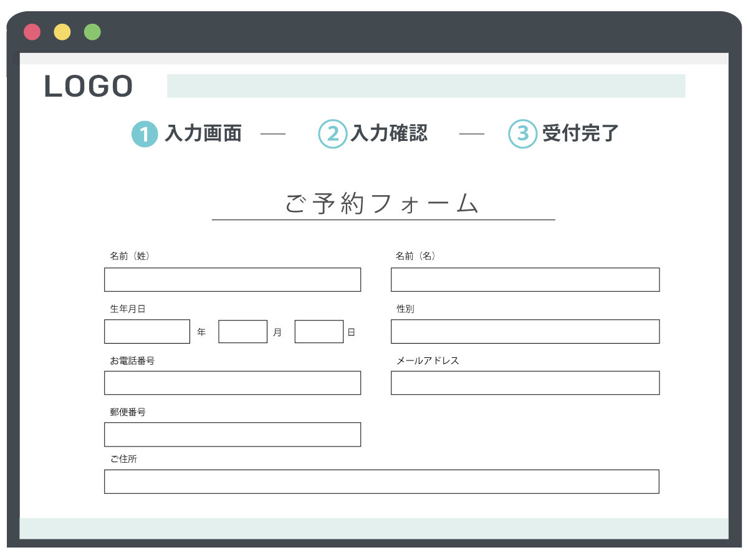The image size is (748, 560).
Task: Click the 入力画面 step label text
Action: (202, 133)
